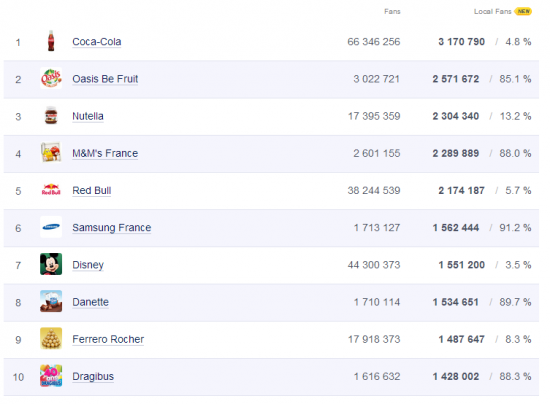The width and height of the screenshot is (550, 404).
Task: Open the Oasis Be Fruit link
Action: point(105,79)
